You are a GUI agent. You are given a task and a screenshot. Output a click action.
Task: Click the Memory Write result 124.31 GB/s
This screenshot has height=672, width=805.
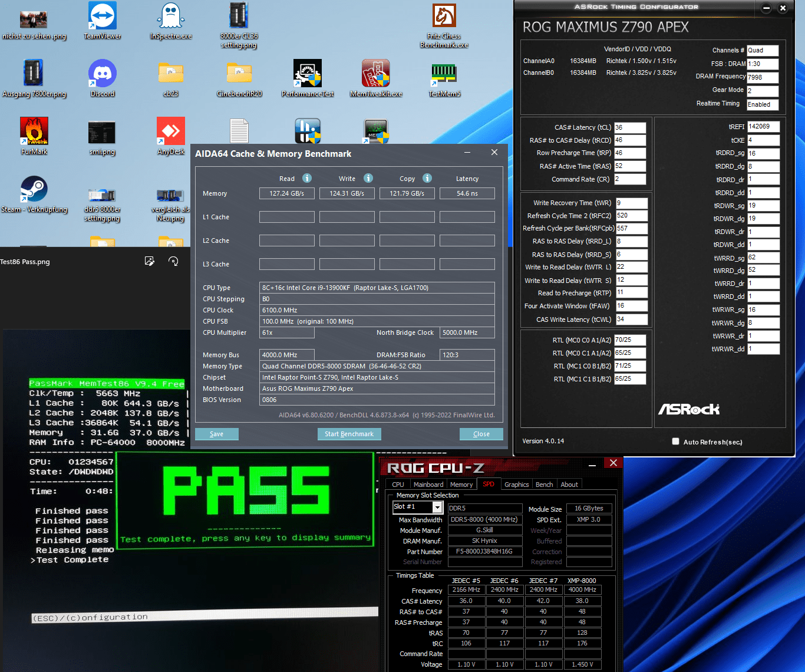click(x=347, y=193)
